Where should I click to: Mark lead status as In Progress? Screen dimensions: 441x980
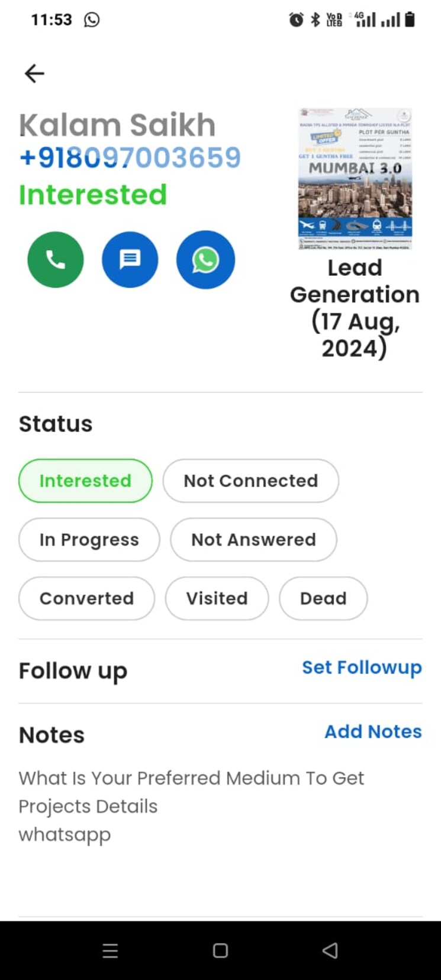coord(89,540)
